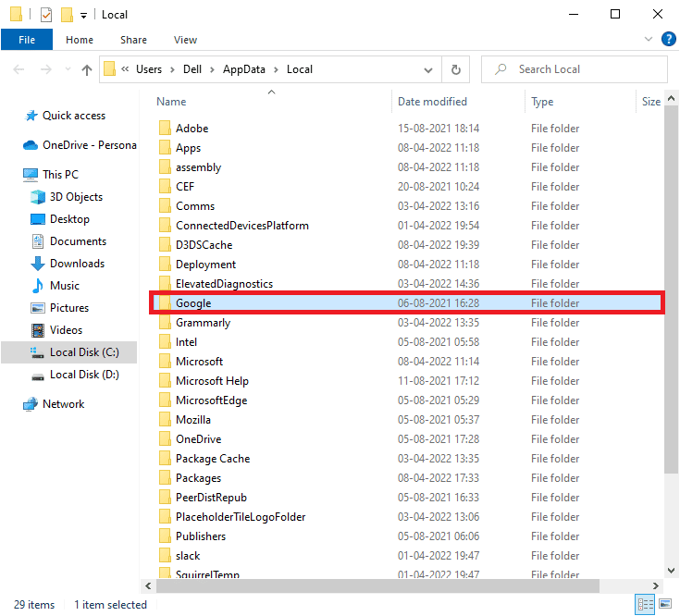The image size is (680, 616).
Task: Click the Properties icon in the title bar
Action: point(46,15)
